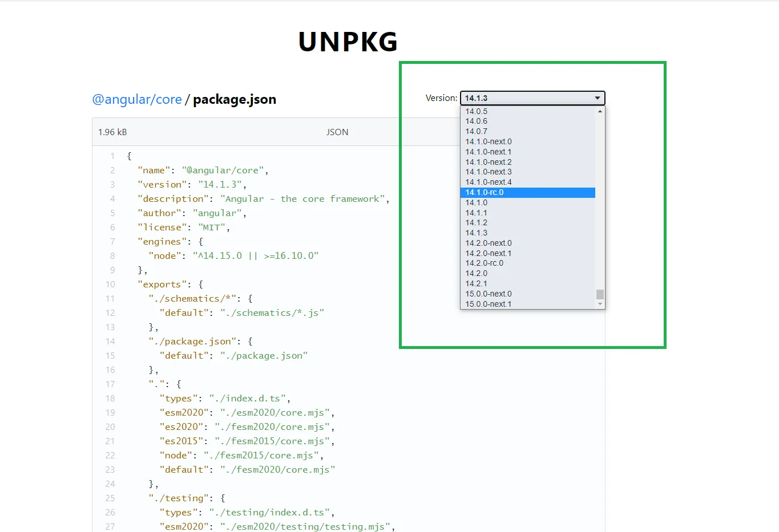Screen dimensions: 779x532
Task: Select version 14.1.0-next.2
Action: pyautogui.click(x=528, y=162)
